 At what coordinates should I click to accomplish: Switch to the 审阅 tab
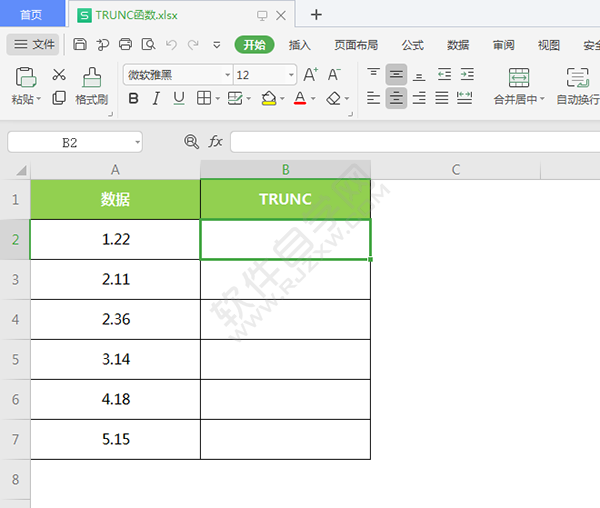pyautogui.click(x=504, y=45)
